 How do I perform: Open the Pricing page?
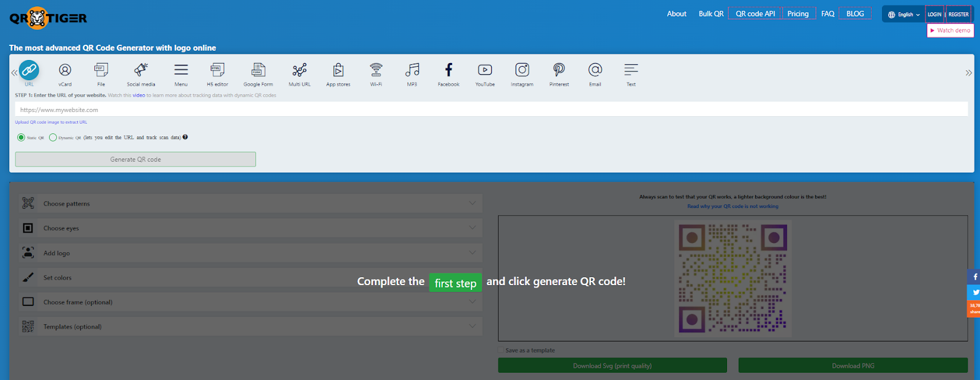798,14
